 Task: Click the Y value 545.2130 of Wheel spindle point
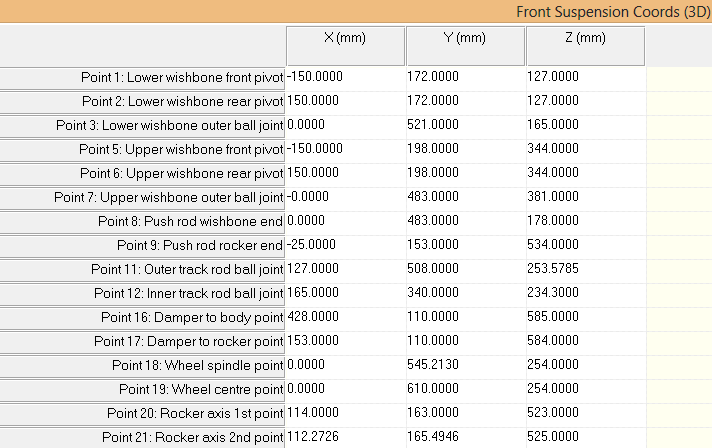click(464, 365)
